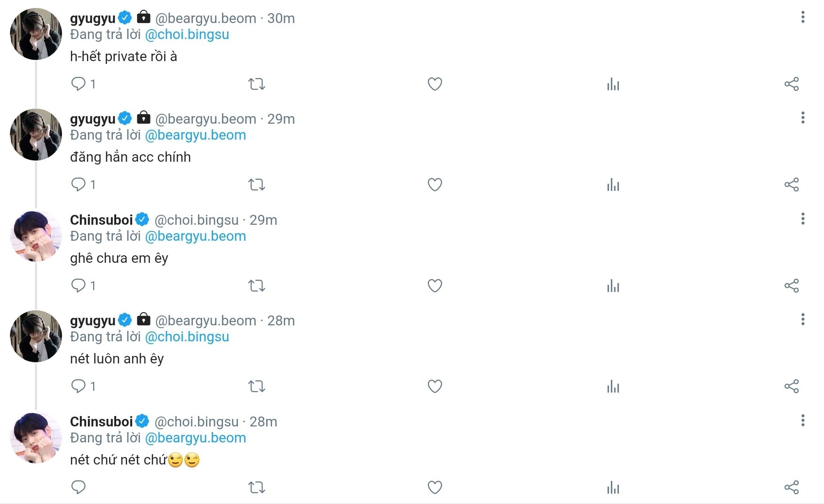Toggle like on "ghê chưa em êy" tweet

[x=435, y=285]
